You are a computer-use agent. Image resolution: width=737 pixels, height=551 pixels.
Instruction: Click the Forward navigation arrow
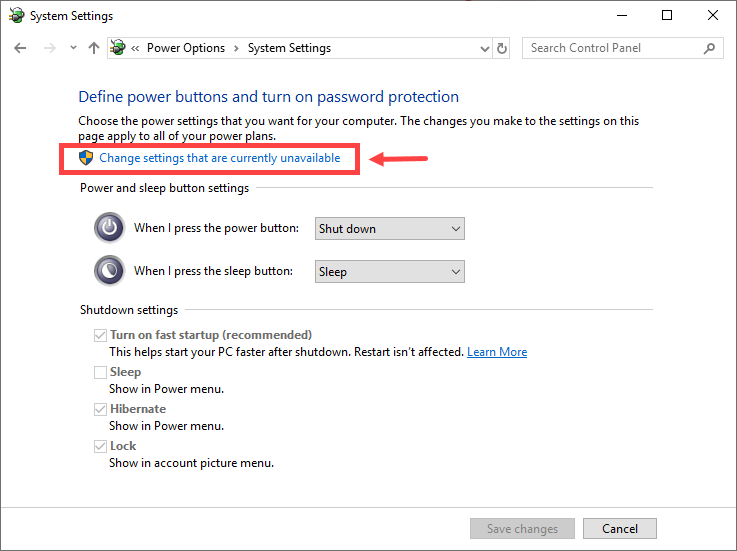pyautogui.click(x=48, y=48)
